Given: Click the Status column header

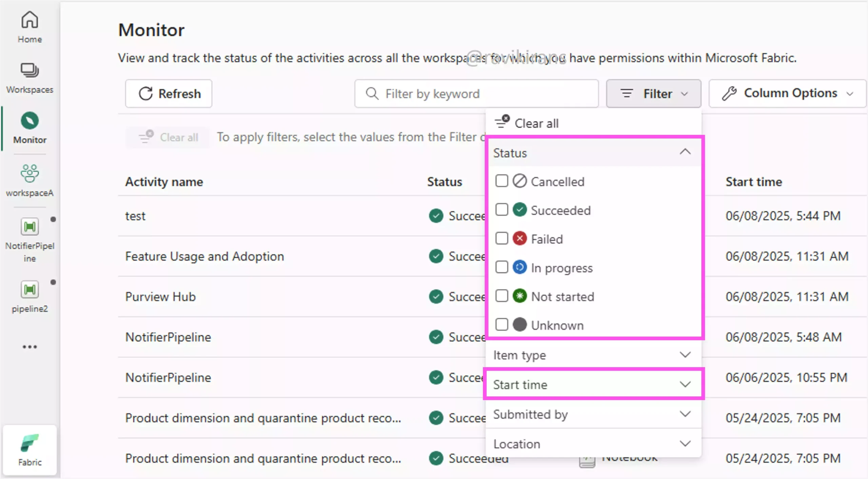Looking at the screenshot, I should pos(445,182).
